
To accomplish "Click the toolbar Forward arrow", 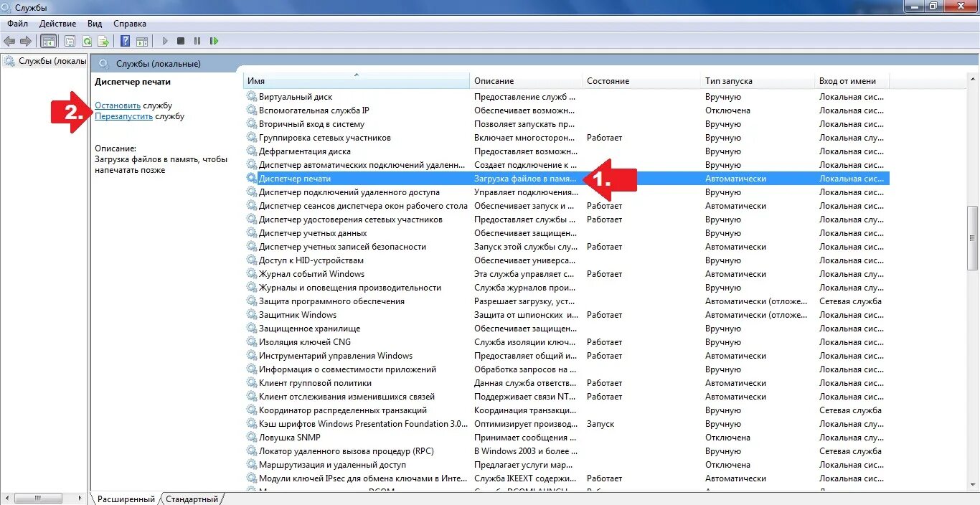I will [26, 41].
